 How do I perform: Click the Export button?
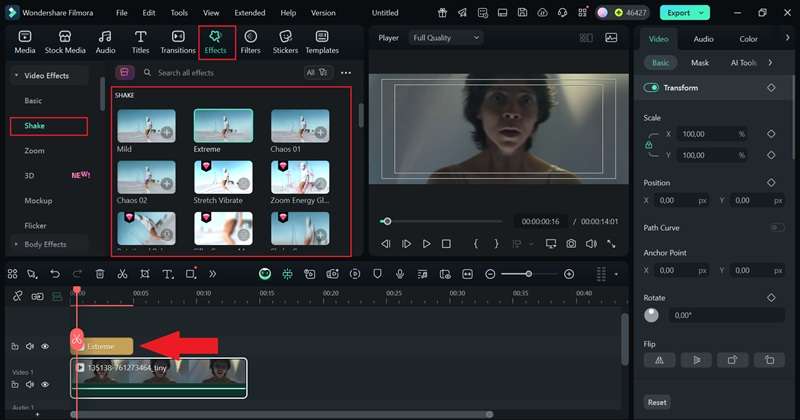click(678, 13)
